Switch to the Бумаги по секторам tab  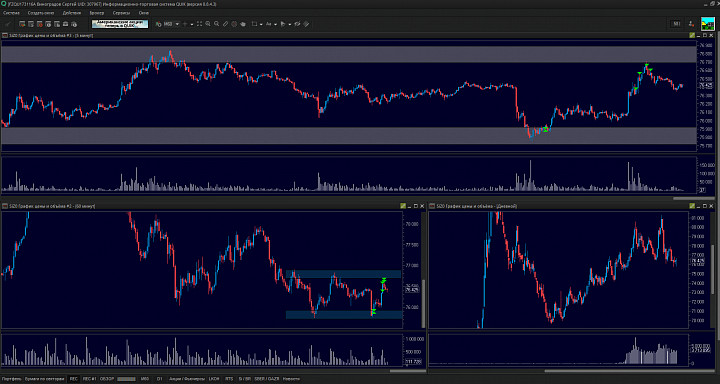pyautogui.click(x=45, y=379)
